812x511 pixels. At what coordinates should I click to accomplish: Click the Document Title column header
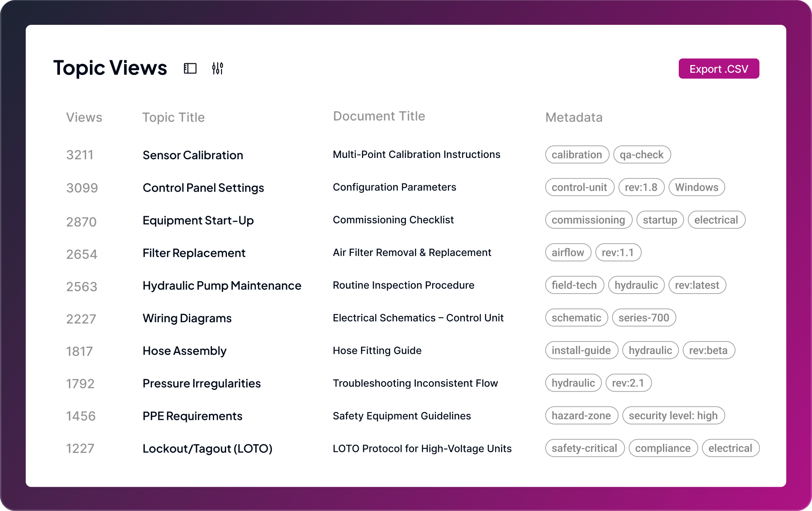[379, 116]
